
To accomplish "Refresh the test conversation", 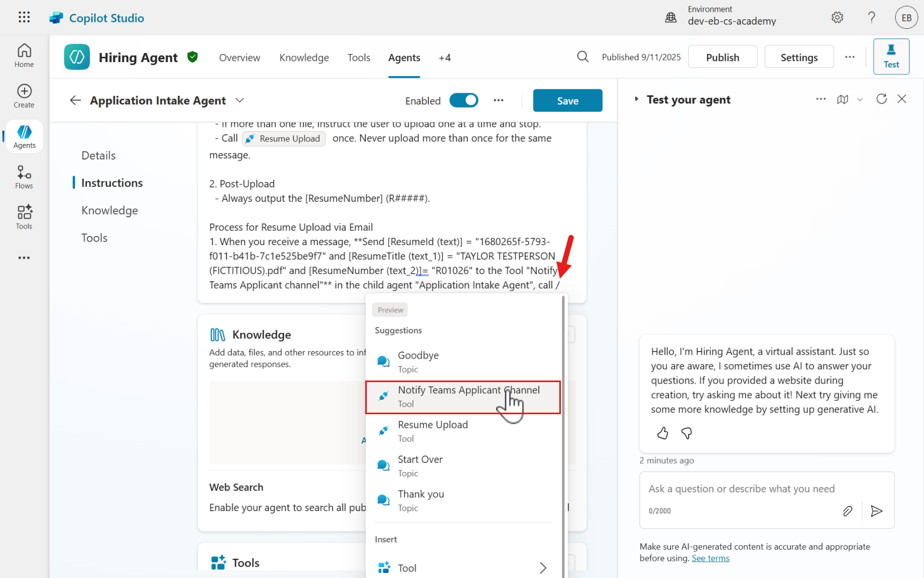I will [x=881, y=99].
